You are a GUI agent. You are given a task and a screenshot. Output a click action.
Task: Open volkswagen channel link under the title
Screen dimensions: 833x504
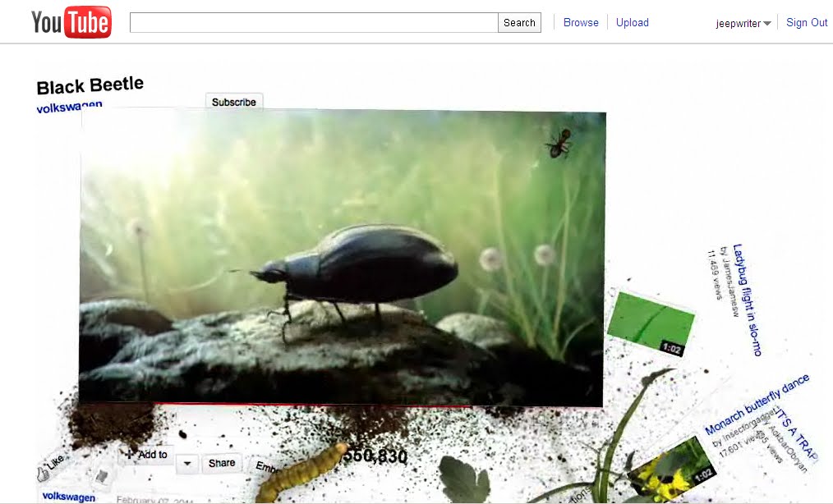[69, 106]
